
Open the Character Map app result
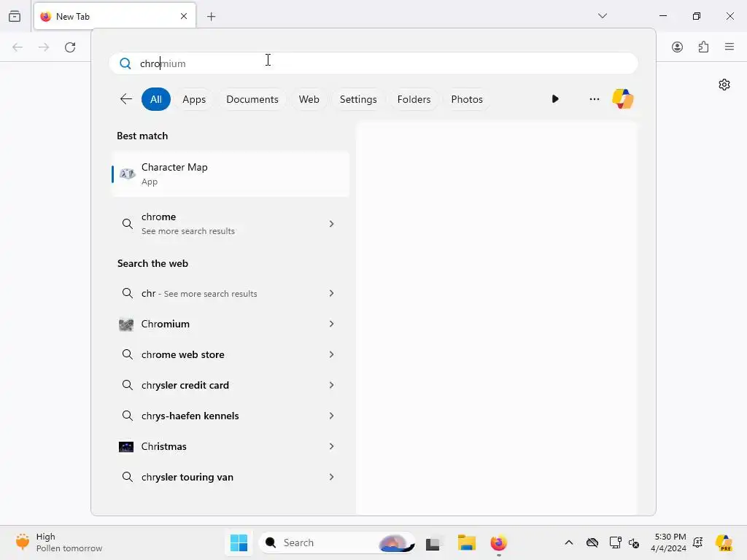tap(231, 174)
